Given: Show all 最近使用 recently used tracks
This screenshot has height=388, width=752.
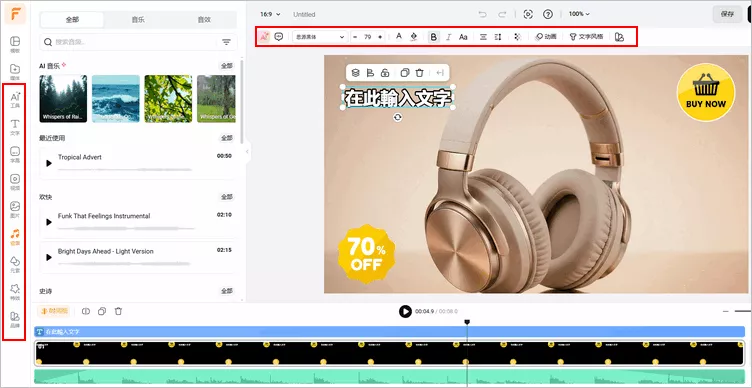Looking at the screenshot, I should pos(226,138).
